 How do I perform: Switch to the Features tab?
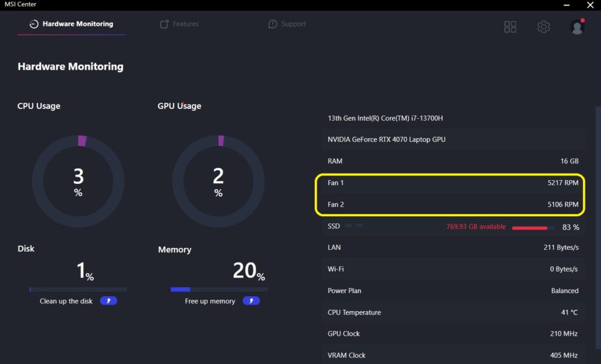pos(185,24)
